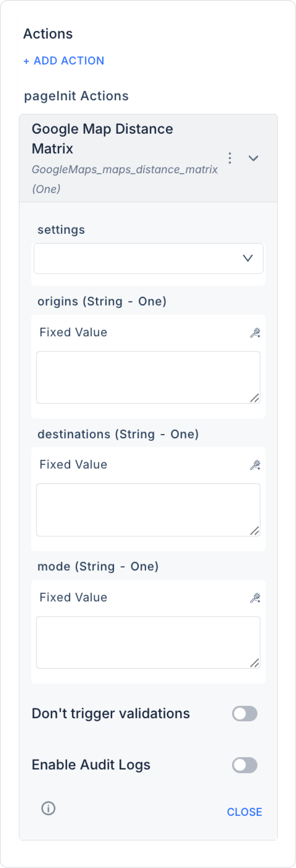Click the magic wand icon for destinations

(x=255, y=465)
